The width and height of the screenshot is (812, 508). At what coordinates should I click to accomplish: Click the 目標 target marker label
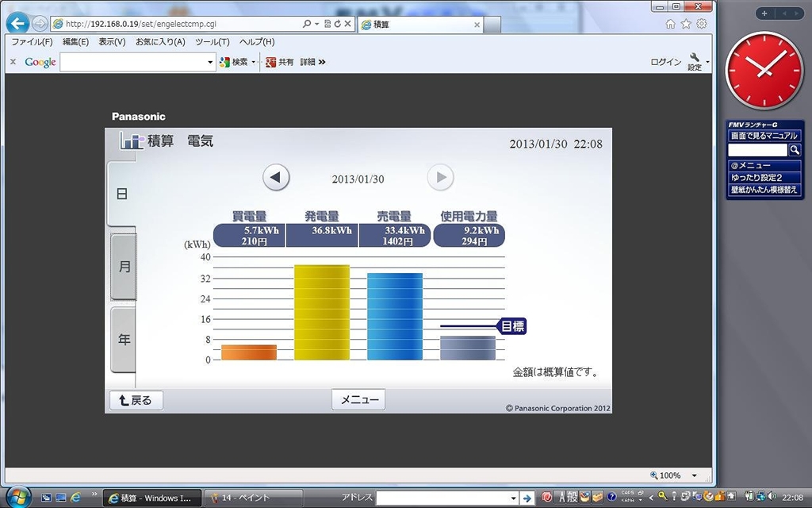pos(513,326)
